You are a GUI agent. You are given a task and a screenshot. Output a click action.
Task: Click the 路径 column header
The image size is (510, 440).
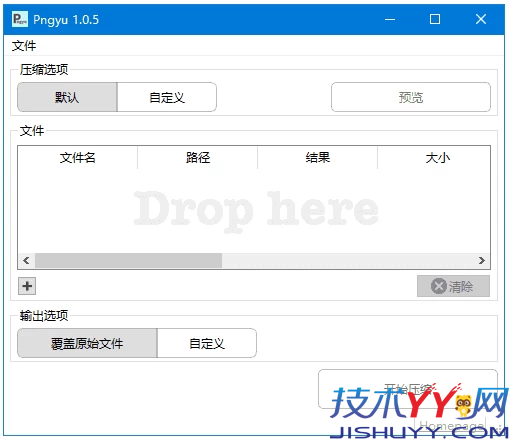point(198,158)
